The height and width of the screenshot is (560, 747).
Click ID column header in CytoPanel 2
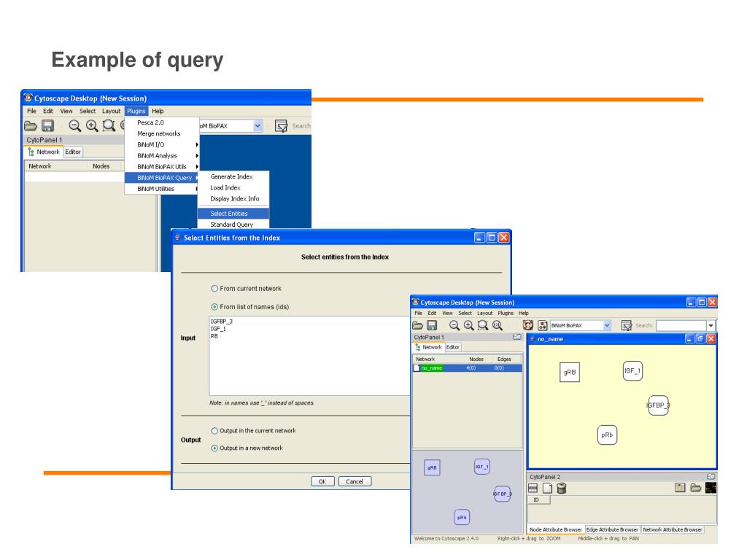539,500
